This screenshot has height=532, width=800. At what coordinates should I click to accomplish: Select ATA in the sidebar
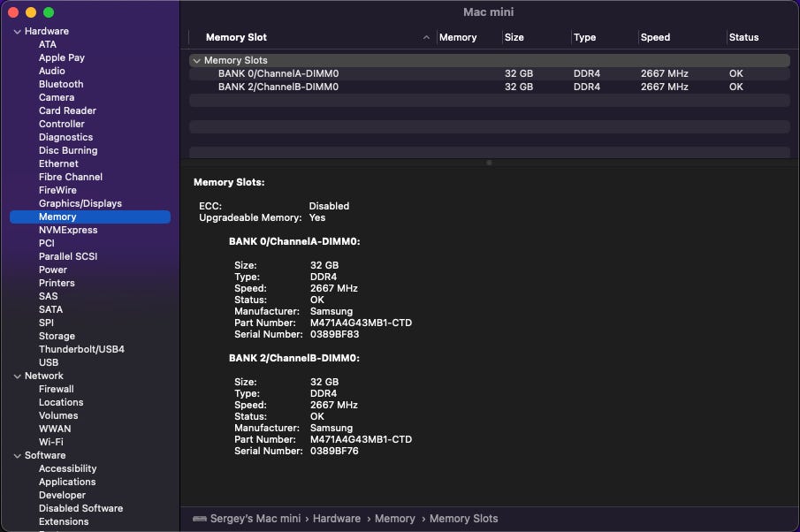(x=48, y=44)
